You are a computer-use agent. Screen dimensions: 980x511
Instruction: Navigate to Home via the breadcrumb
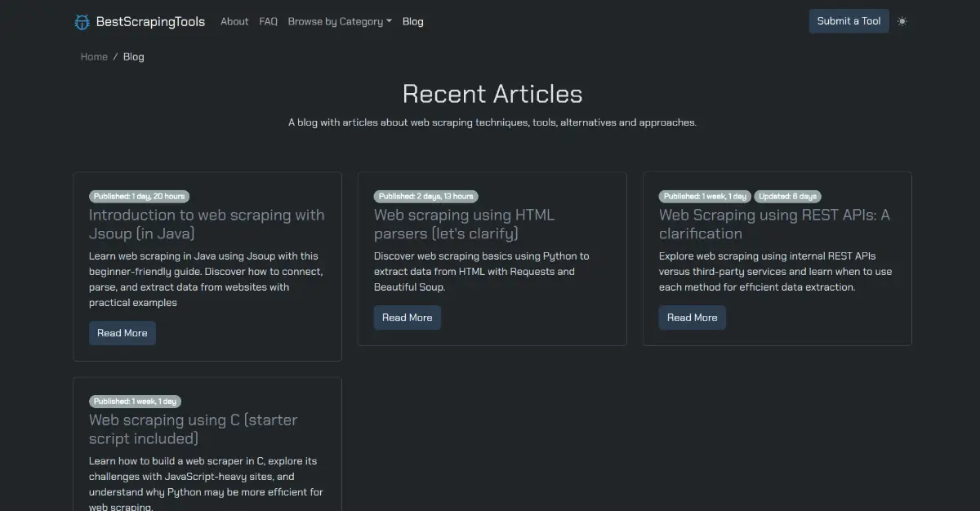tap(93, 56)
